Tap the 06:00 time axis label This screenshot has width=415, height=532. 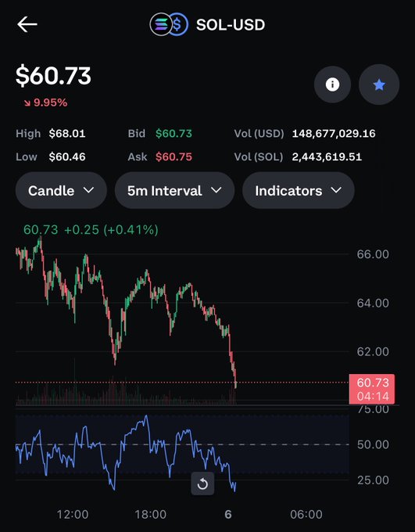tap(306, 514)
